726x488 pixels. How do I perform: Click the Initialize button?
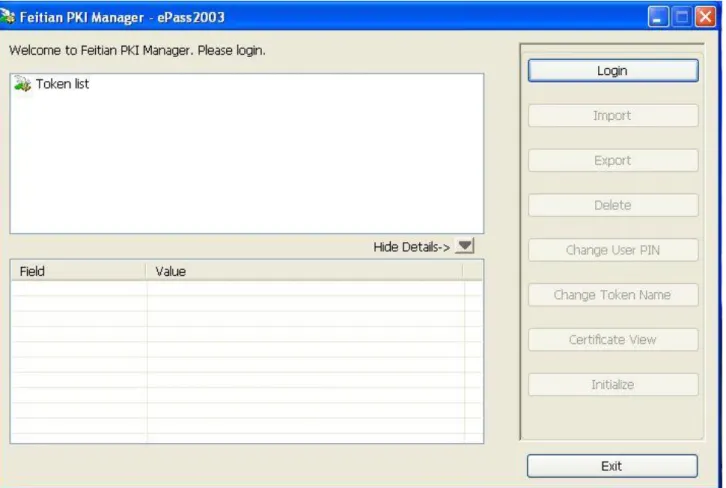click(613, 385)
